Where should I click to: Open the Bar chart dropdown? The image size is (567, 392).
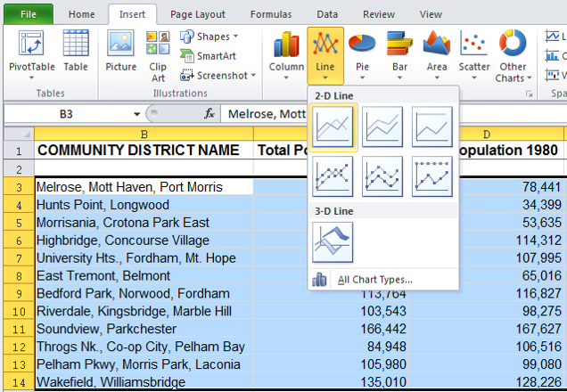pyautogui.click(x=399, y=55)
